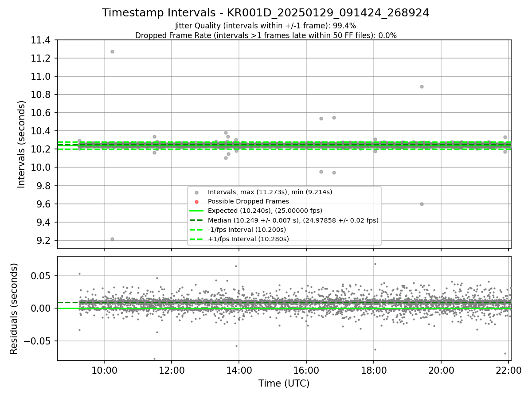Screen dimensions: 532x399
Task: Click the 11.2 y-axis tick label
Action: pyautogui.click(x=41, y=59)
